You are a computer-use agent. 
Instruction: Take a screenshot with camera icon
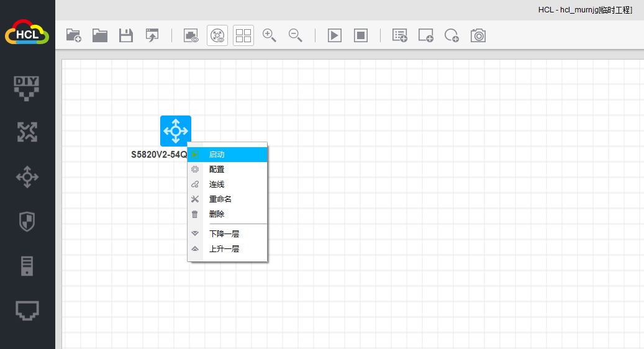pos(478,35)
